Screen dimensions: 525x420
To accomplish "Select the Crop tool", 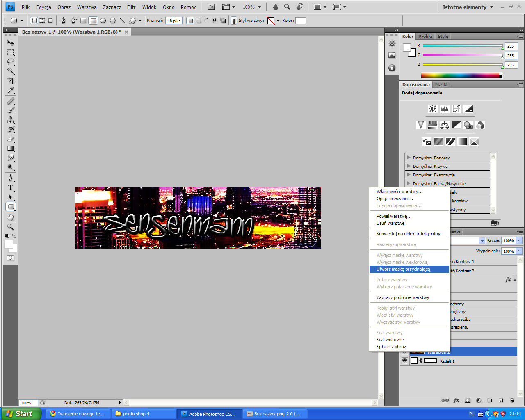I will tap(11, 80).
